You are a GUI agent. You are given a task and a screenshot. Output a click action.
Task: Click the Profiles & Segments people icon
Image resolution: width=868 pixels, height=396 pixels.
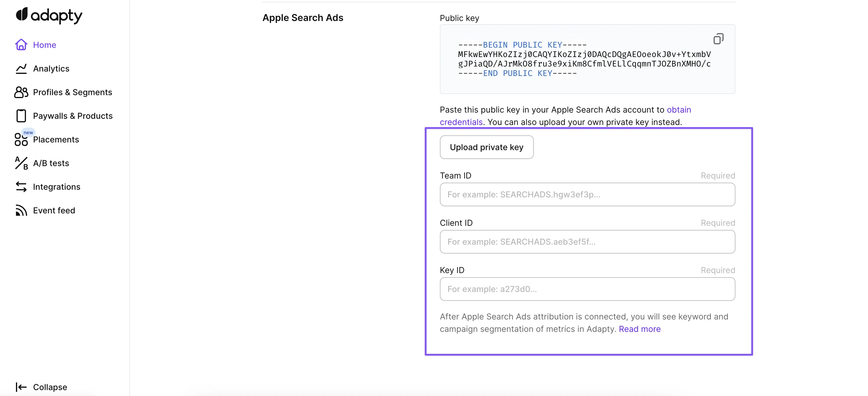point(21,92)
